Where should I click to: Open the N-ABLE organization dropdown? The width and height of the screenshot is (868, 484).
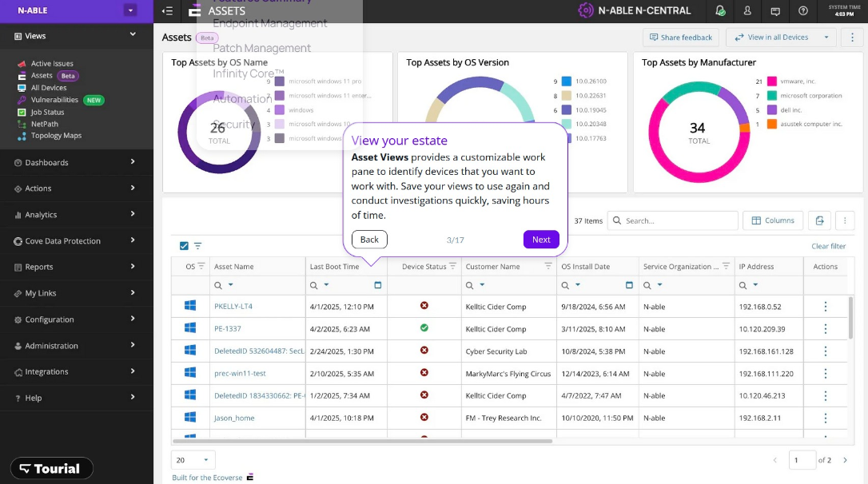130,10
